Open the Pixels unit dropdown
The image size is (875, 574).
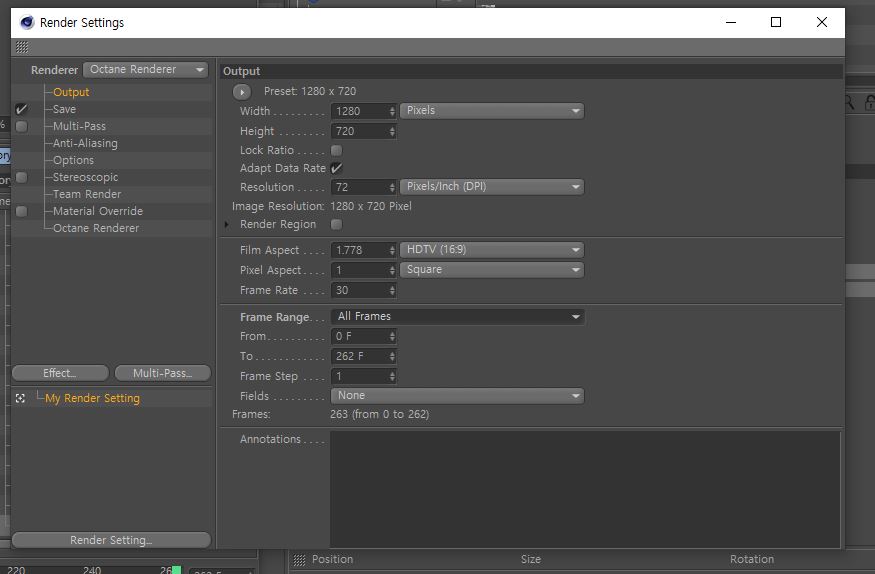[x=492, y=110]
